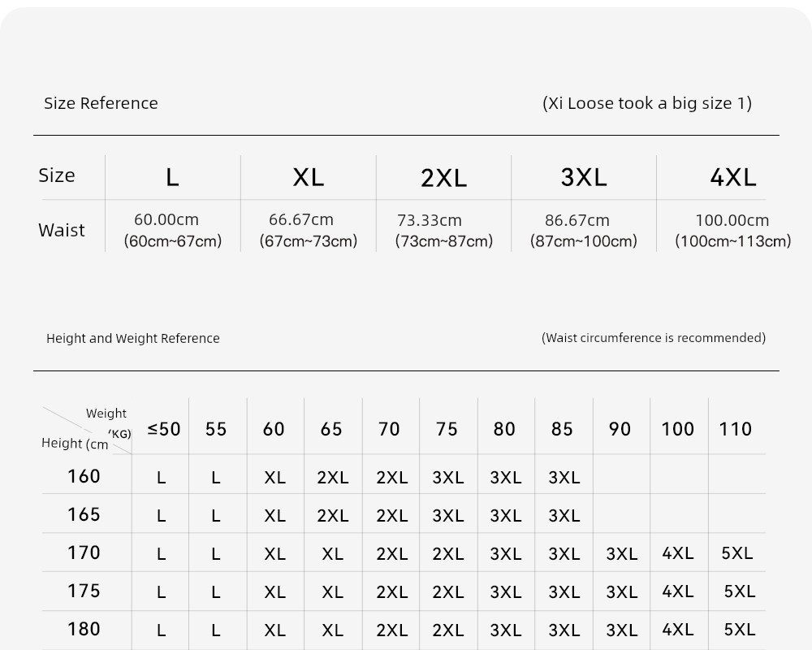This screenshot has width=812, height=650.
Task: Click the Size Reference heading
Action: click(x=101, y=103)
